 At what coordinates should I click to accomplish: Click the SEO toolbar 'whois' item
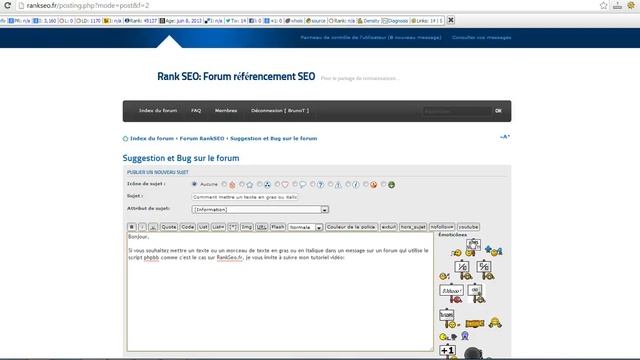click(x=294, y=20)
